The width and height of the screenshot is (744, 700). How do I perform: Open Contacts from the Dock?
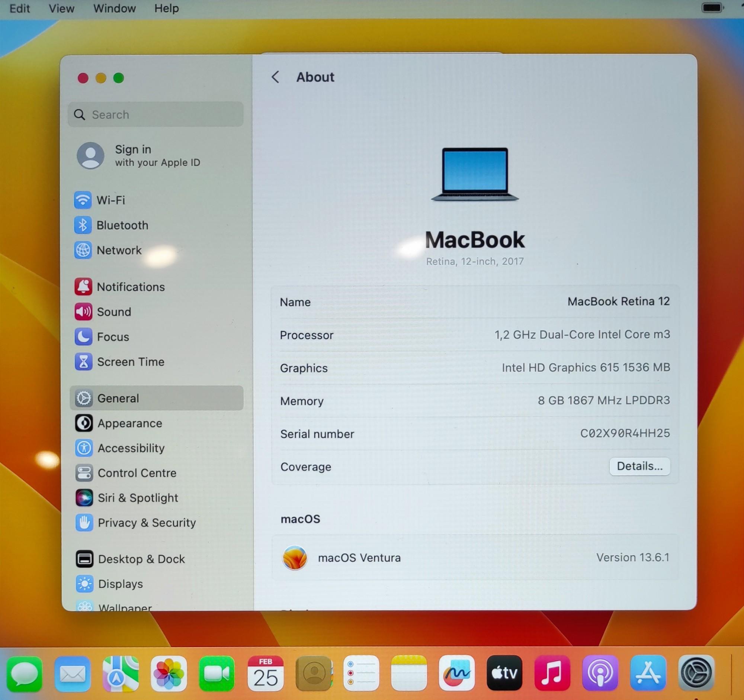[x=314, y=674]
